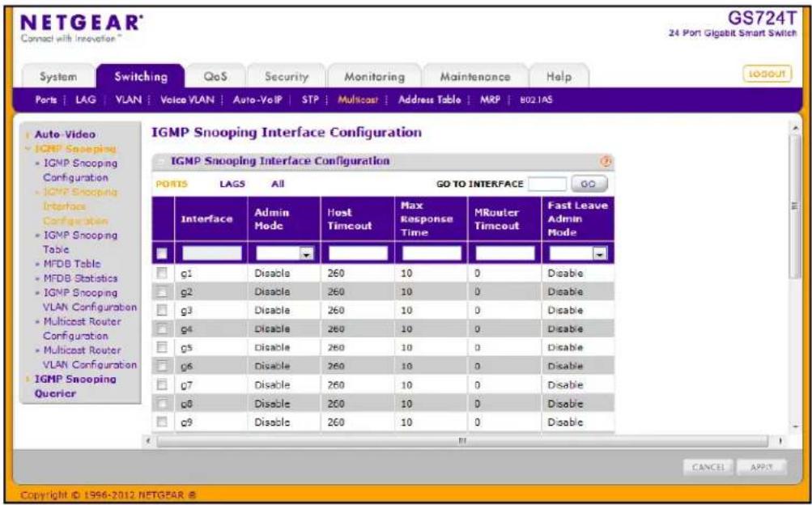
Task: Open the Multicast submenu
Action: [x=358, y=100]
